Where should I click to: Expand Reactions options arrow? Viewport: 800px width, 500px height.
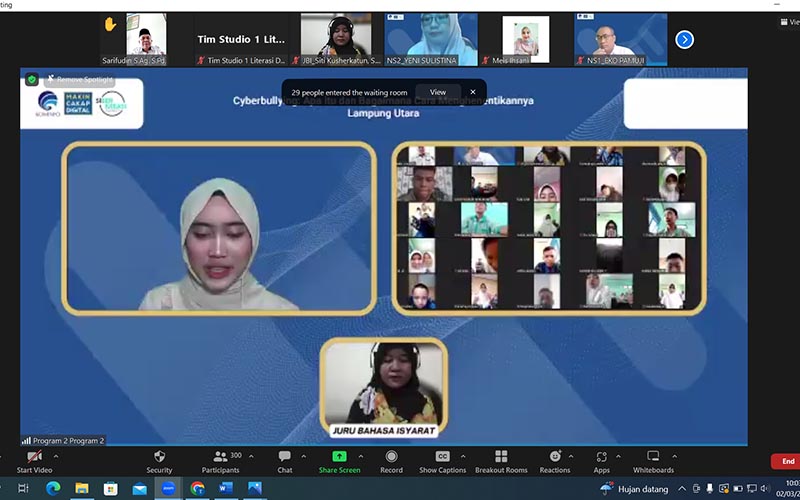coord(570,456)
